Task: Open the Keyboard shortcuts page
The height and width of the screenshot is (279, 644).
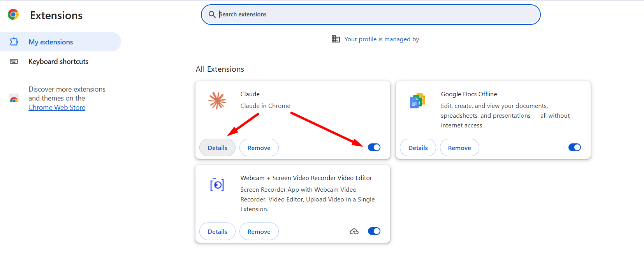Action: (60, 61)
